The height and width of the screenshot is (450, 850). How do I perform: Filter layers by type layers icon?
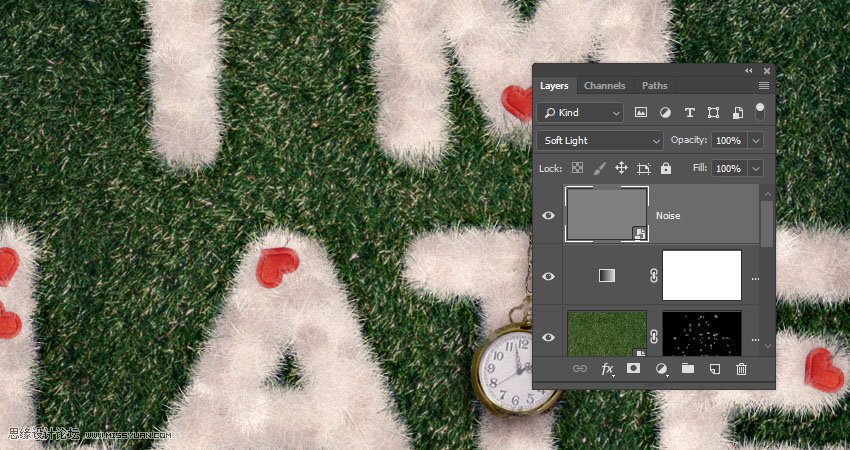coord(690,113)
